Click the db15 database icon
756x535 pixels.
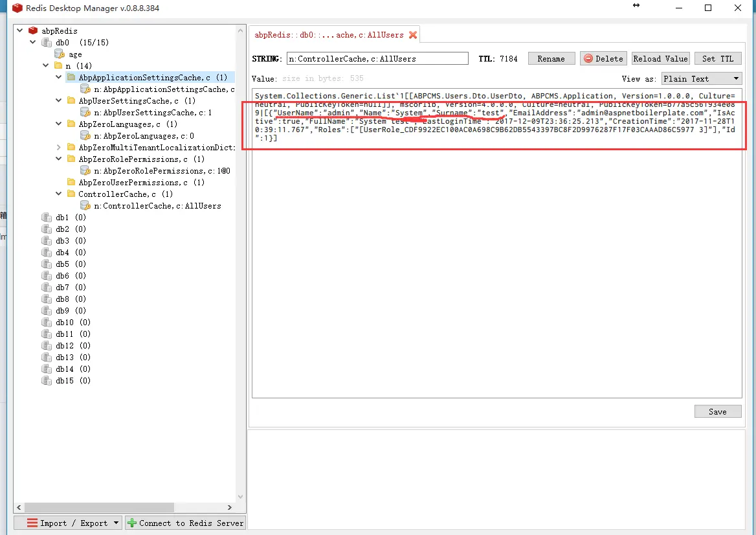point(47,381)
